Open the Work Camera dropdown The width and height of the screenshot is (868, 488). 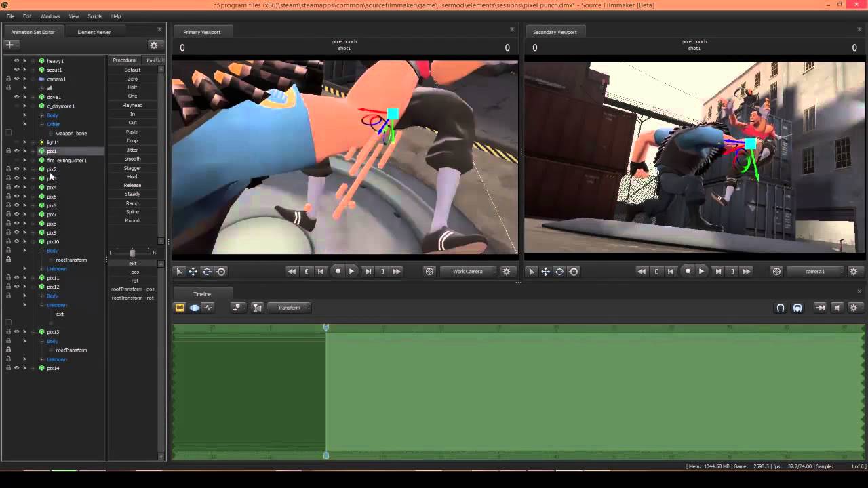[469, 271]
